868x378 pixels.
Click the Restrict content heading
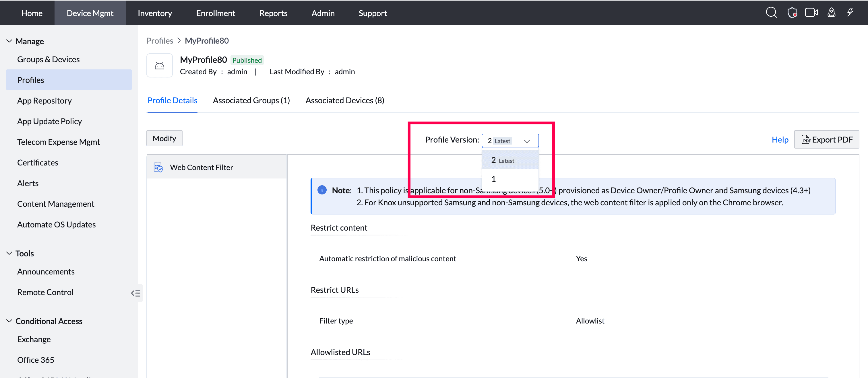339,228
